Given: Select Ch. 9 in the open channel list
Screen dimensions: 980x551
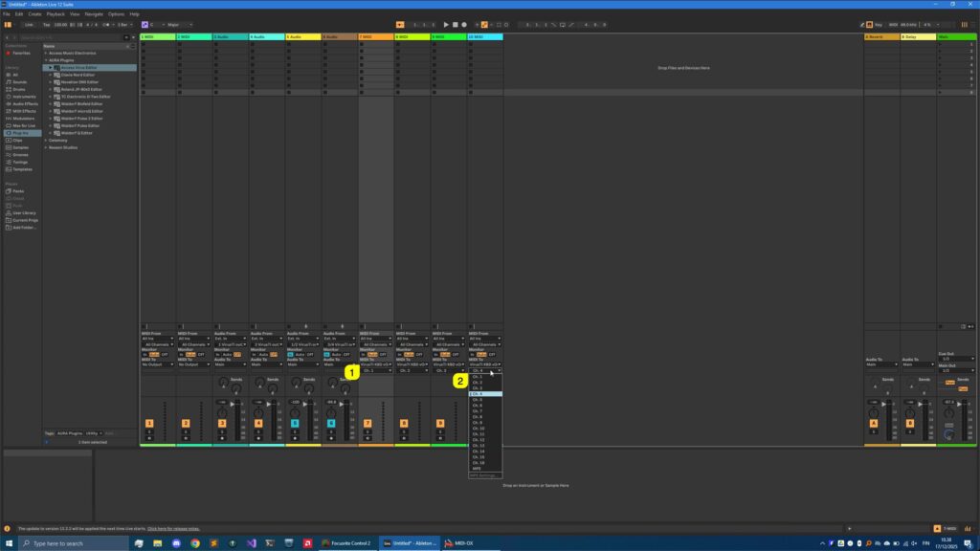Looking at the screenshot, I should click(483, 421).
